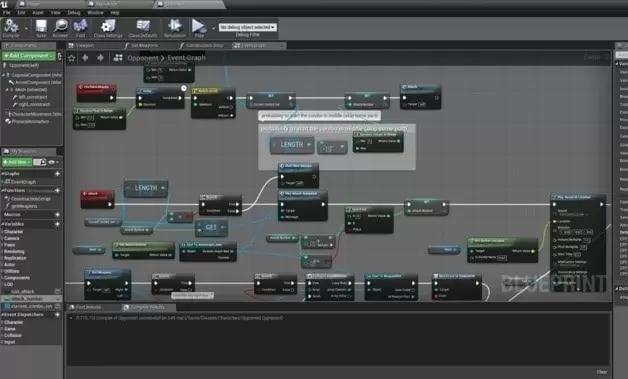Image resolution: width=628 pixels, height=379 pixels.
Task: Open the debug object selector dropdown
Action: pos(248,27)
